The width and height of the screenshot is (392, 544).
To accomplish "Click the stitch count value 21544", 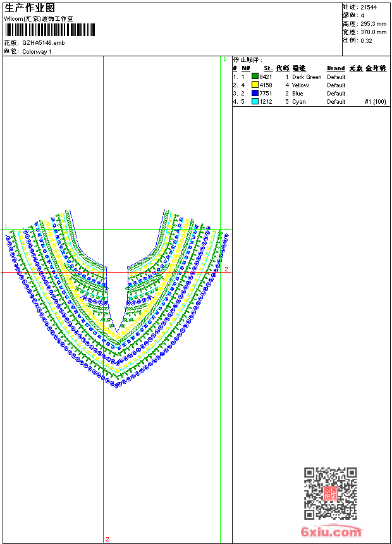I will [369, 7].
